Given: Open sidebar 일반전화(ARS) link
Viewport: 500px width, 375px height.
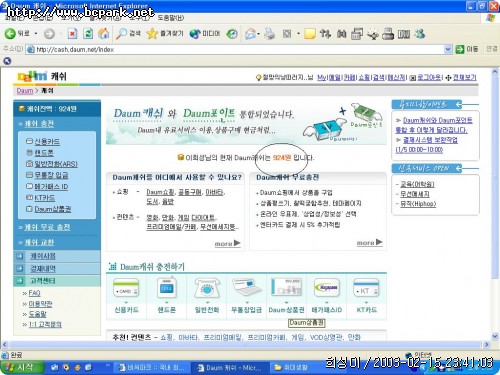Looking at the screenshot, I should (56, 164).
